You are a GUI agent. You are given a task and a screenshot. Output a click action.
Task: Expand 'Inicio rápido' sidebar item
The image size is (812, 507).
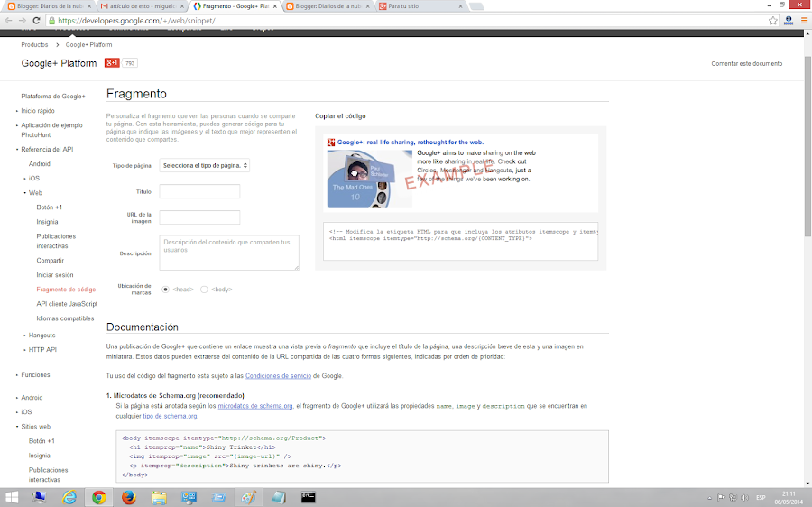(38, 111)
